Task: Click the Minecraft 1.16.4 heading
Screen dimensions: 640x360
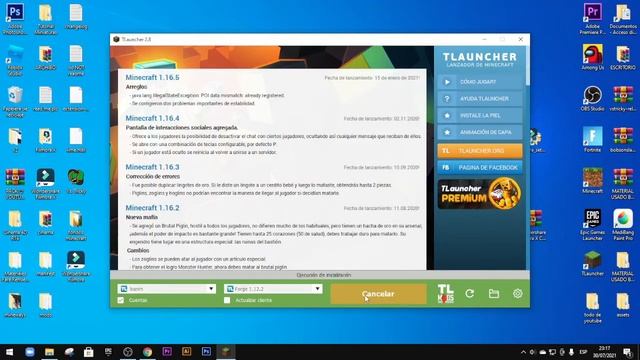Action: (152, 118)
